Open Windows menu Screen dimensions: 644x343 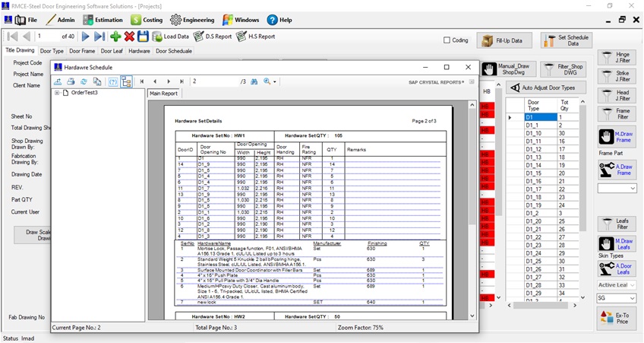[241, 20]
